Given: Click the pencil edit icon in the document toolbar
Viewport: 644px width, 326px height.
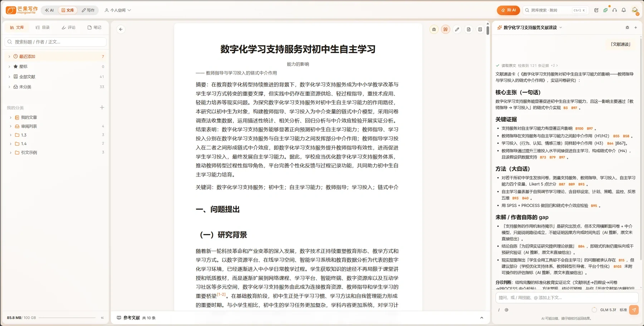Looking at the screenshot, I should (457, 29).
